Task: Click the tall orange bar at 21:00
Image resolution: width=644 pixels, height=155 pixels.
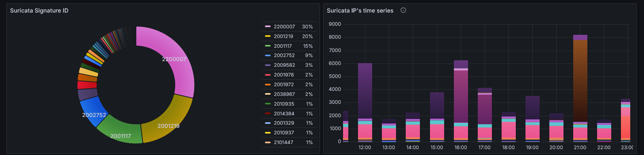Action: coord(580,81)
